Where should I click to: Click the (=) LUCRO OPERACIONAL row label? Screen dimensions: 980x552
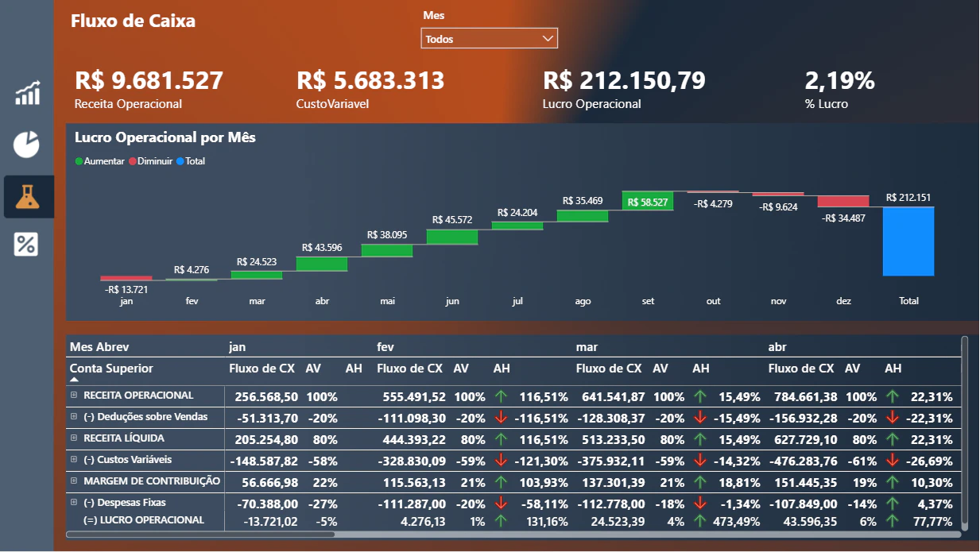coord(144,520)
